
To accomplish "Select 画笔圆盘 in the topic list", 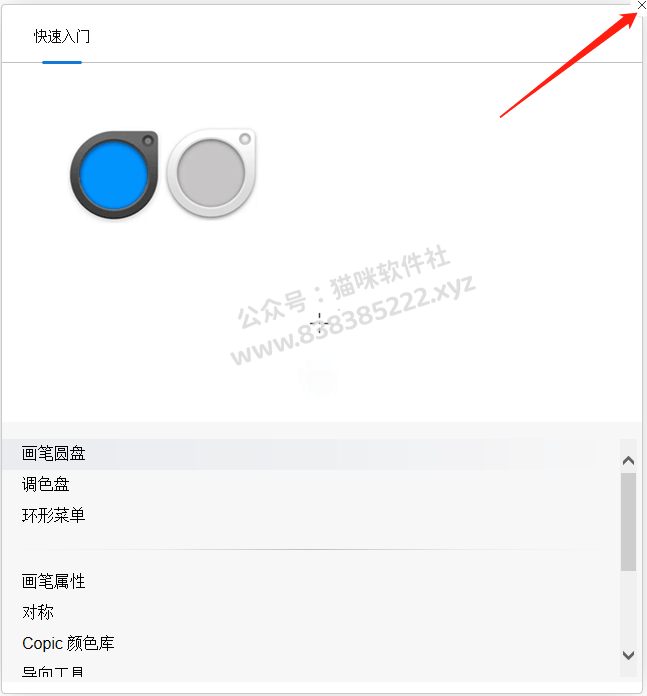I will coord(312,454).
